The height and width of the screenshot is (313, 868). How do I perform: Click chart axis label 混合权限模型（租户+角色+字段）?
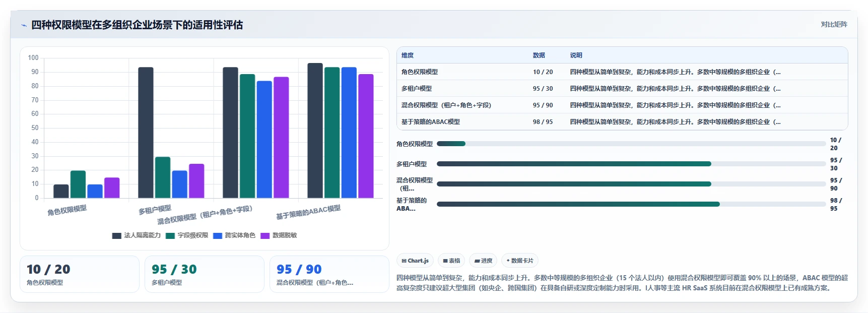(x=205, y=215)
